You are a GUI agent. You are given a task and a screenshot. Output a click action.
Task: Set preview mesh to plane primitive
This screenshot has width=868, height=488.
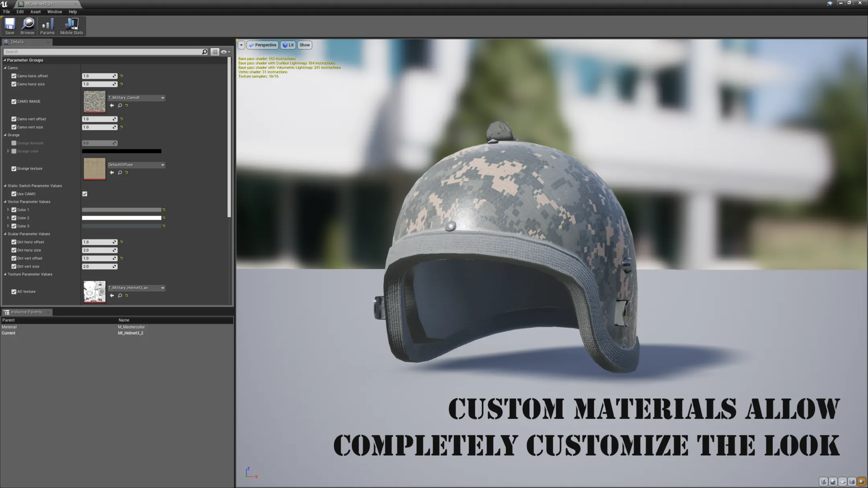(843, 481)
